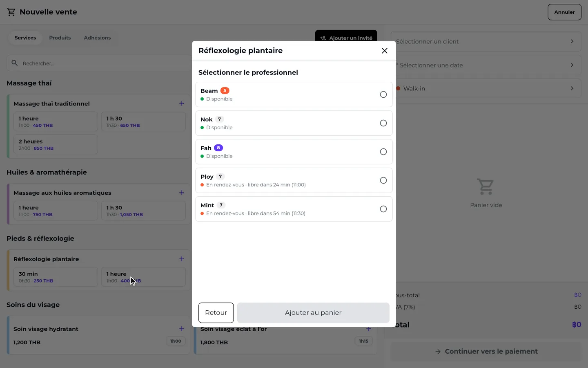Select Nok as the professional
The image size is (588, 368).
[x=294, y=123]
